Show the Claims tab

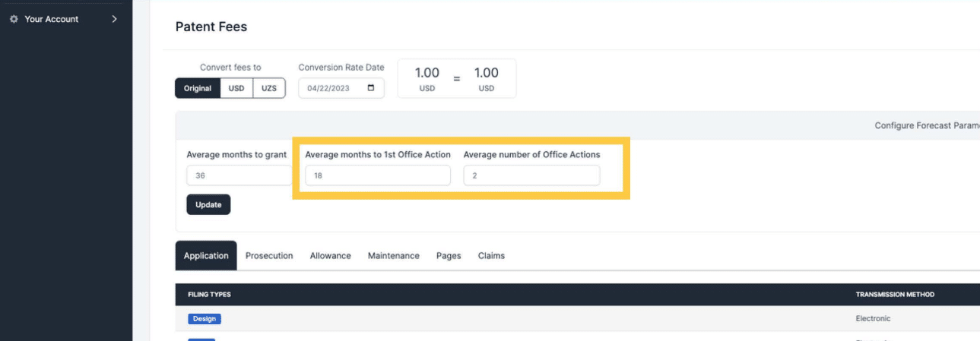tap(491, 256)
